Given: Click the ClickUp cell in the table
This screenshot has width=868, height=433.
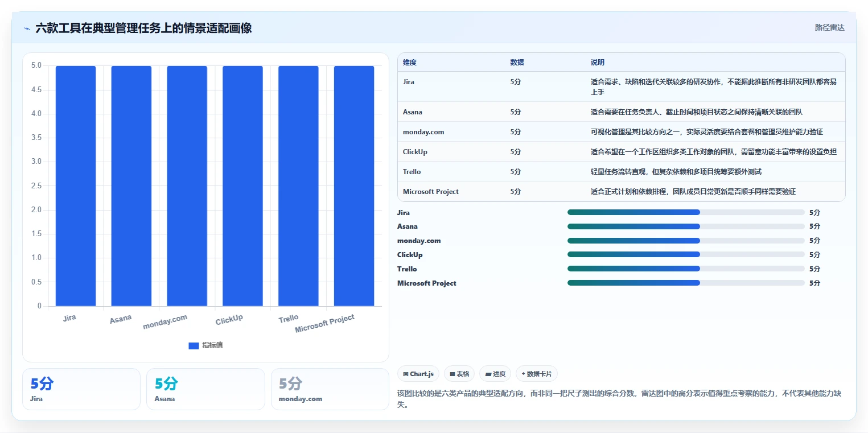Looking at the screenshot, I should (415, 152).
